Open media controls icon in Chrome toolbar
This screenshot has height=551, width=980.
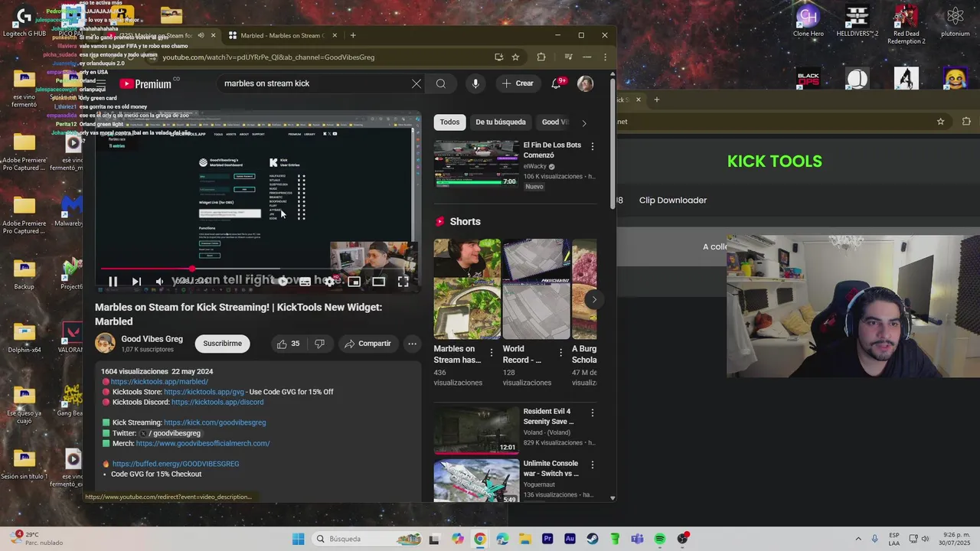pos(568,57)
